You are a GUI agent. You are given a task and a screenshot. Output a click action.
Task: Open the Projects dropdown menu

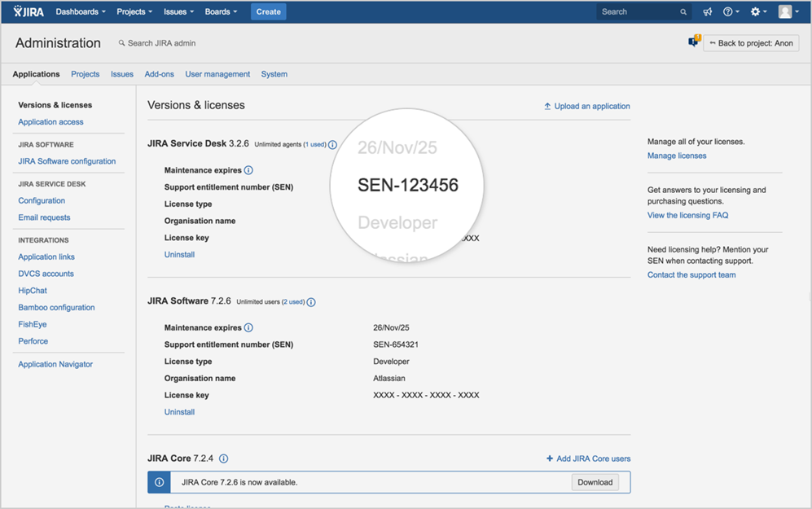(135, 12)
